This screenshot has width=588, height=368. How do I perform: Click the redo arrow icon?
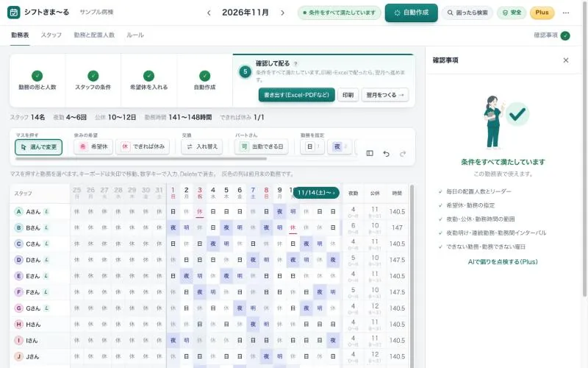pos(403,154)
